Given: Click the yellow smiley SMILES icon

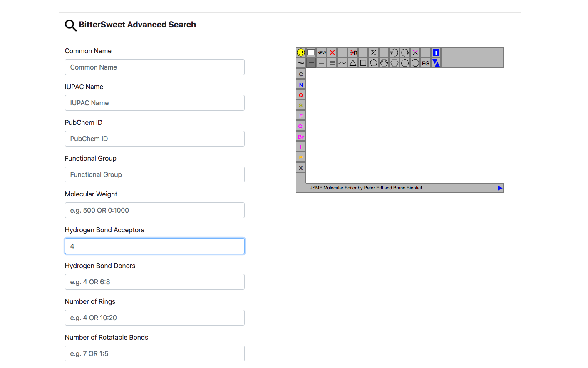Looking at the screenshot, I should point(301,52).
